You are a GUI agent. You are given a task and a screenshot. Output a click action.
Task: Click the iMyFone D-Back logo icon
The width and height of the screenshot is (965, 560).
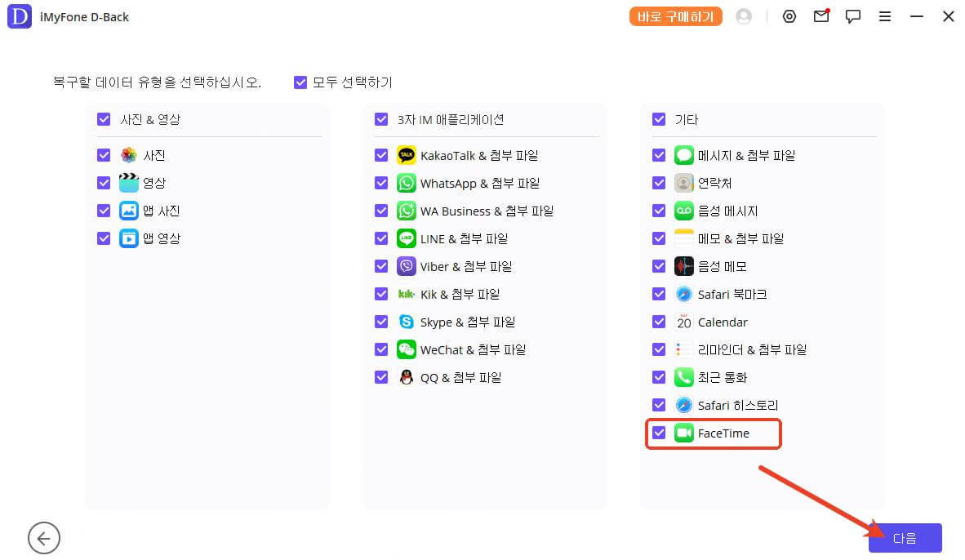pos(19,16)
